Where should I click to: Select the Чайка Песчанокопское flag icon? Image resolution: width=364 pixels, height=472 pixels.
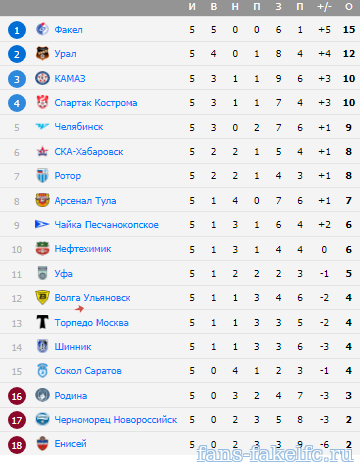tap(42, 224)
